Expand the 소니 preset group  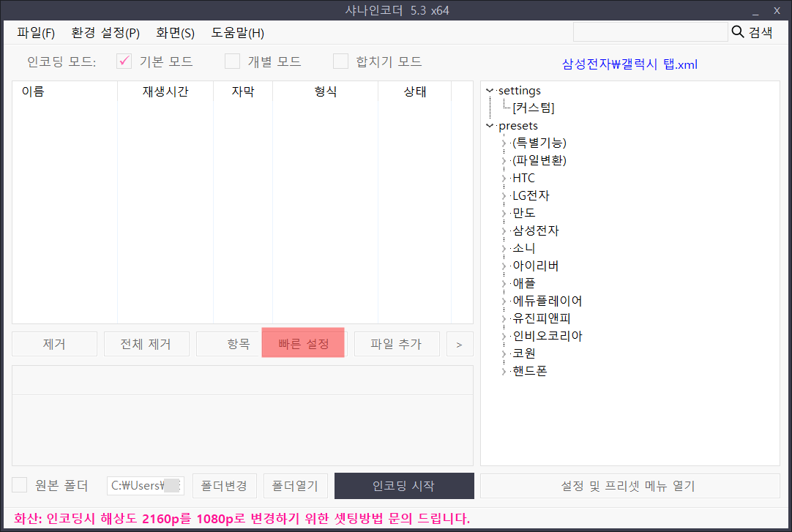(504, 248)
